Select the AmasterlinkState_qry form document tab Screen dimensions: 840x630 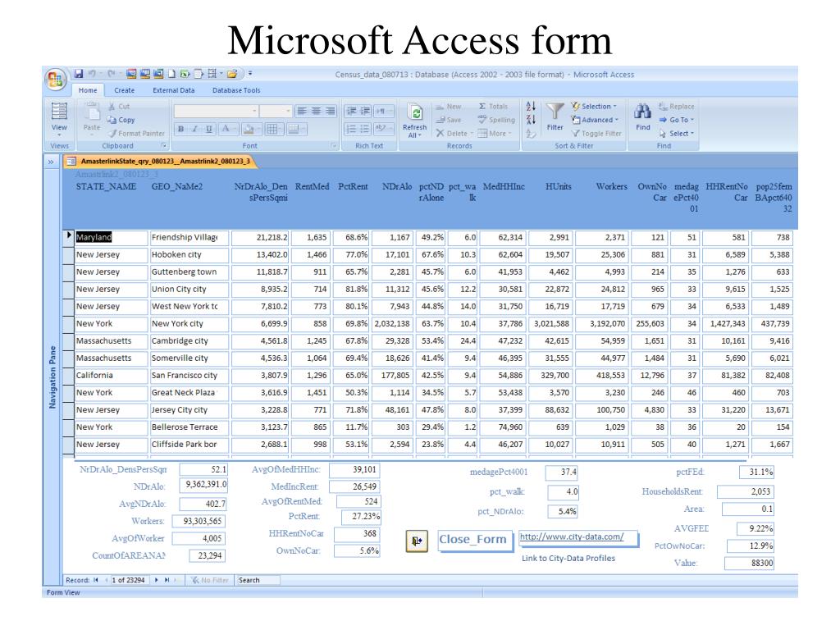(x=159, y=162)
